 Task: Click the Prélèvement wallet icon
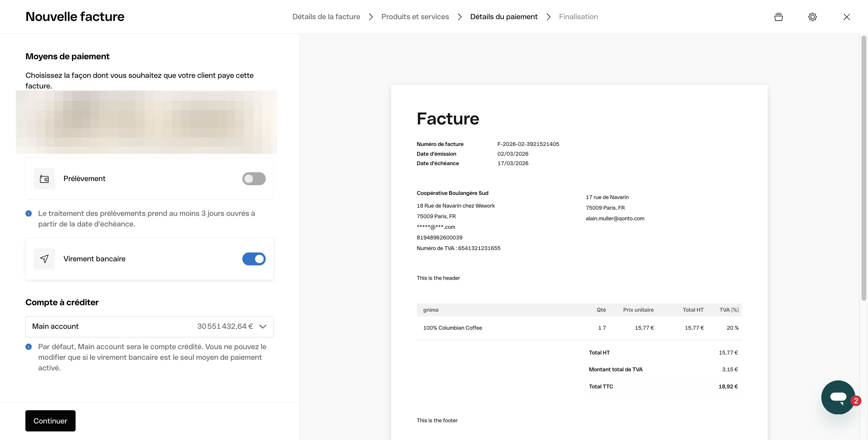[44, 179]
